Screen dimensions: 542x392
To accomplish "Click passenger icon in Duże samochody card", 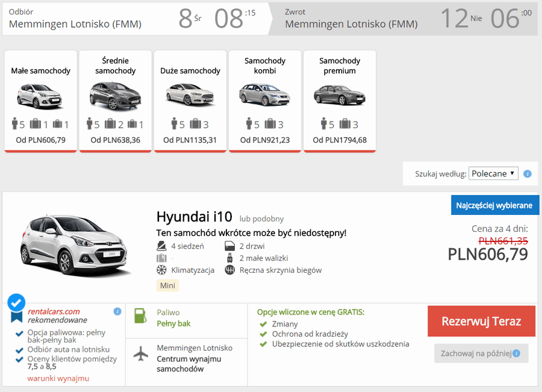I will click(x=174, y=123).
